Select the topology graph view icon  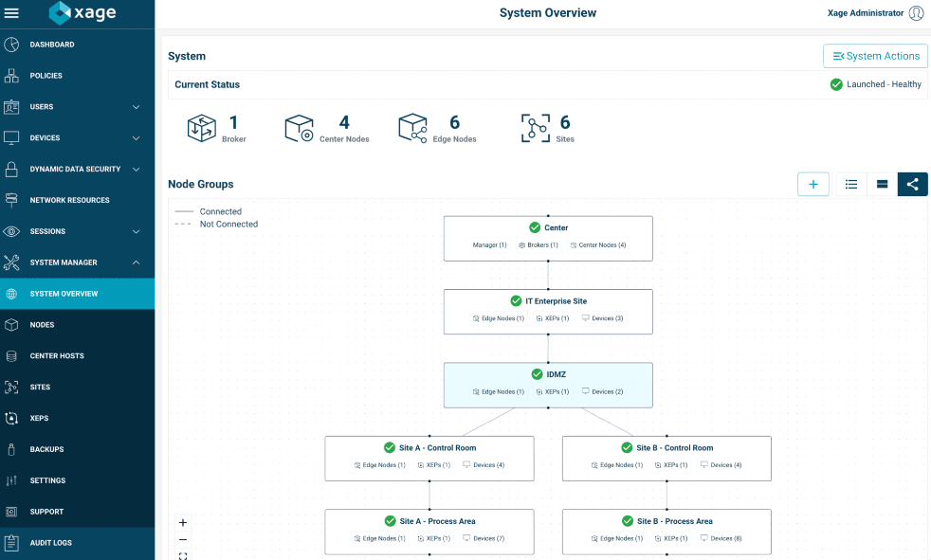912,185
